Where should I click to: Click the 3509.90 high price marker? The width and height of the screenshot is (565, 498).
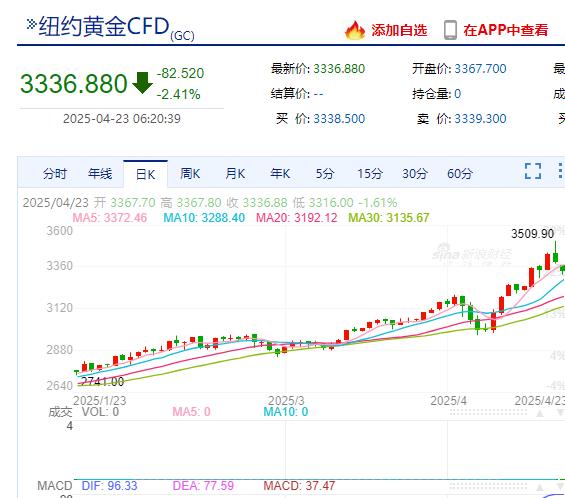(x=533, y=234)
